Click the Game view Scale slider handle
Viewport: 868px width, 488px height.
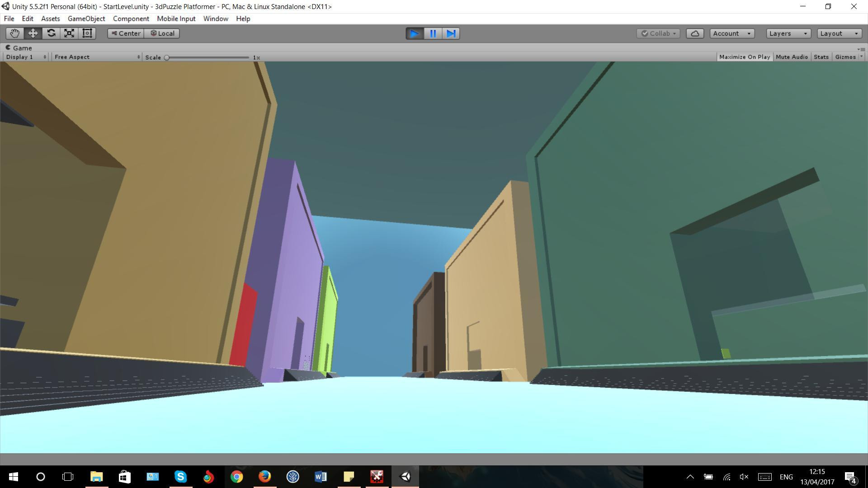167,57
